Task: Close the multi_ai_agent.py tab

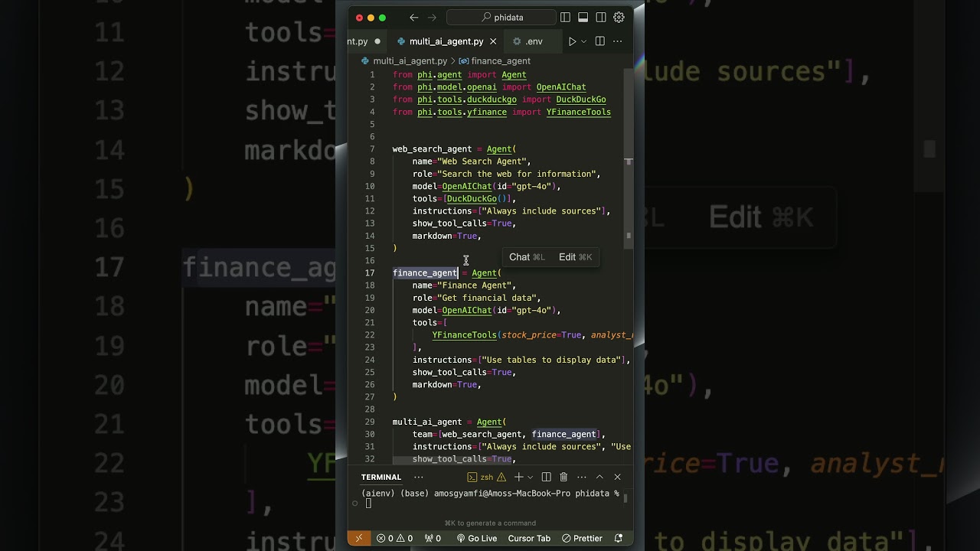Action: point(493,41)
